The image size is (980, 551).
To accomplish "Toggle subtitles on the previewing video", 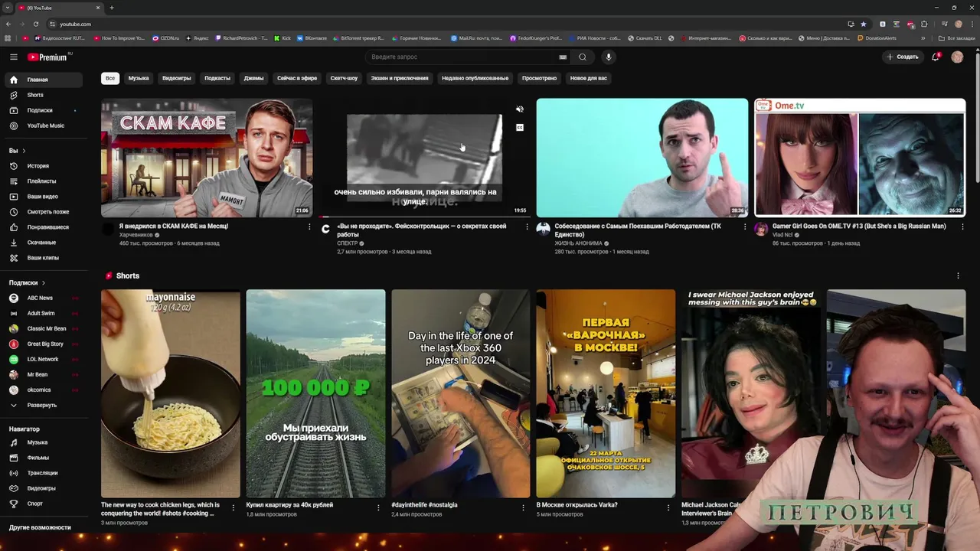I will pyautogui.click(x=520, y=128).
